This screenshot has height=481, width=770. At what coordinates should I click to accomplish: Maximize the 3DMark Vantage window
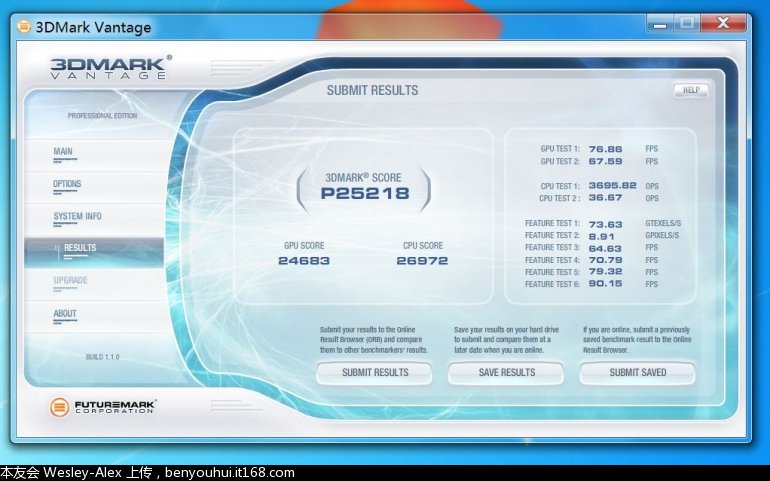[687, 23]
